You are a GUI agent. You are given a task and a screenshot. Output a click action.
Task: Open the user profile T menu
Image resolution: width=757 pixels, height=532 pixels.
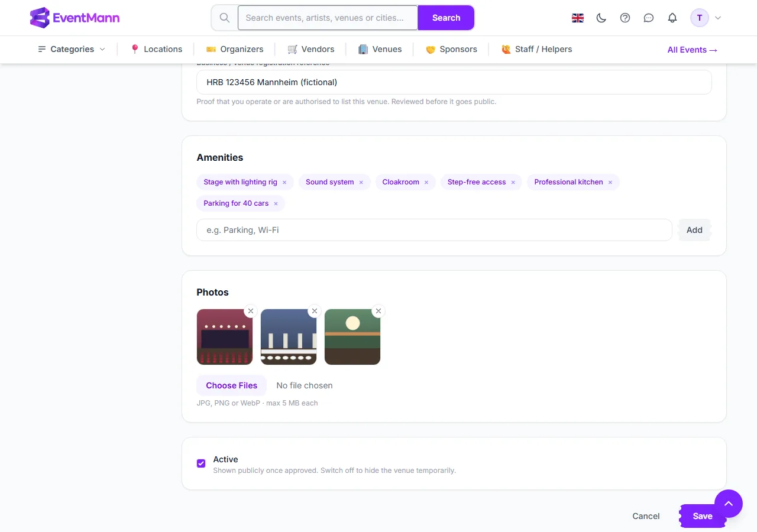tap(706, 18)
